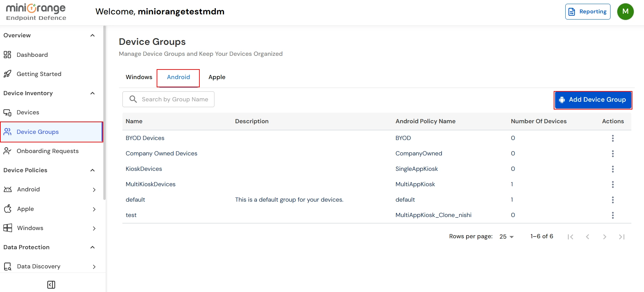Click the Name column header
Viewport: 644px width, 292px height.
134,121
